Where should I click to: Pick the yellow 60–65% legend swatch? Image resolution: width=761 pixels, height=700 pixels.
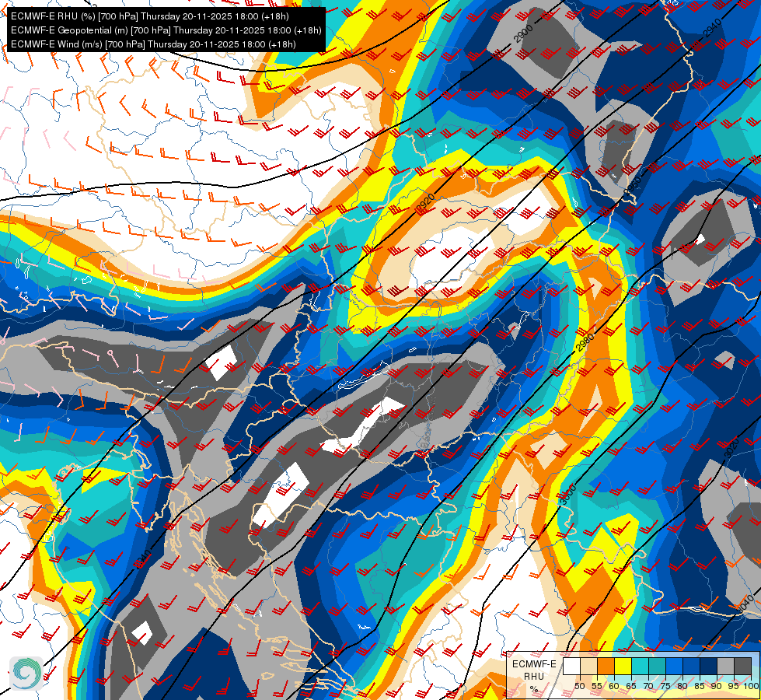click(623, 666)
